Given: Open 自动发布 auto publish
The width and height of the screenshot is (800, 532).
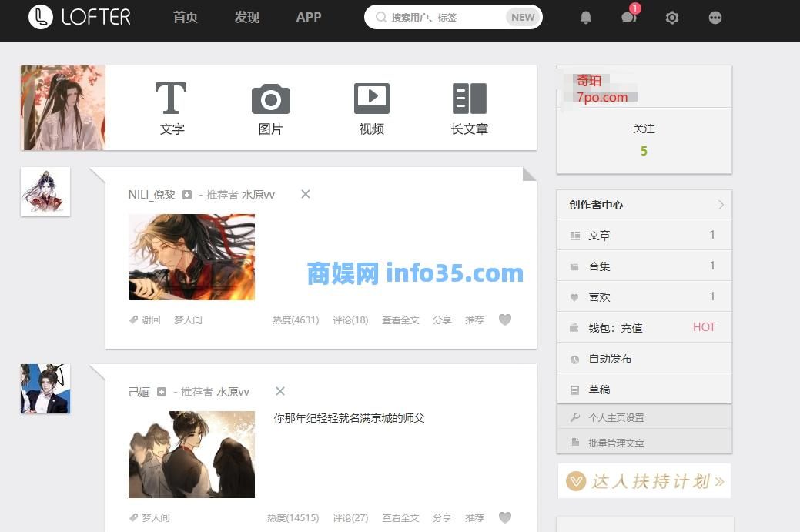Looking at the screenshot, I should click(x=644, y=359).
